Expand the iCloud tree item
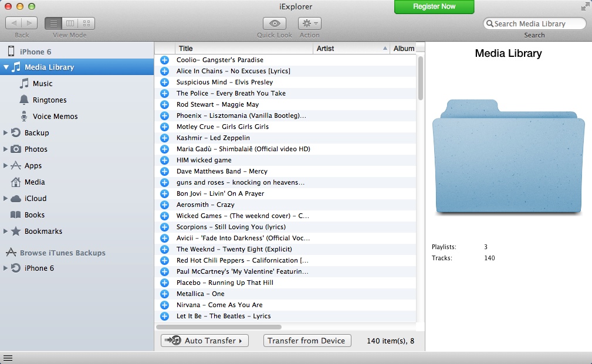This screenshot has height=364, width=592. click(6, 199)
